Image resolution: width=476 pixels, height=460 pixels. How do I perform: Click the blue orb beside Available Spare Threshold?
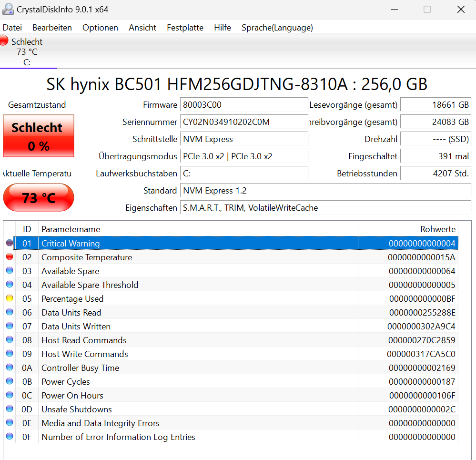(10, 285)
